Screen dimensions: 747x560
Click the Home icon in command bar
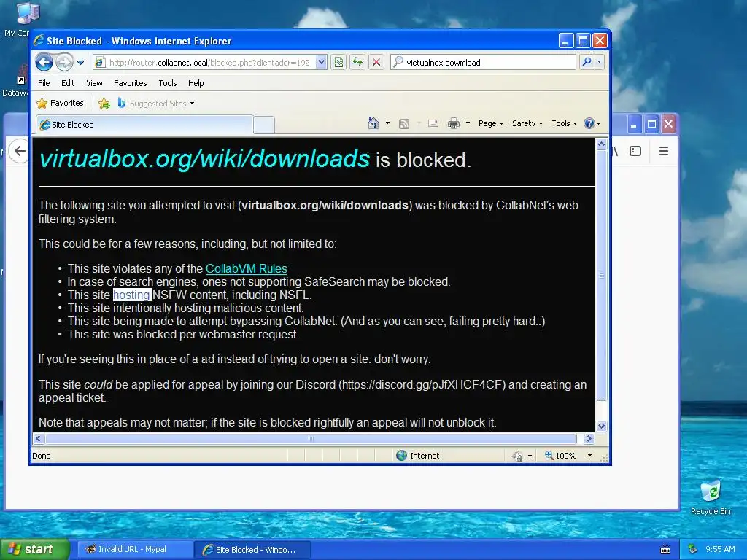[373, 123]
